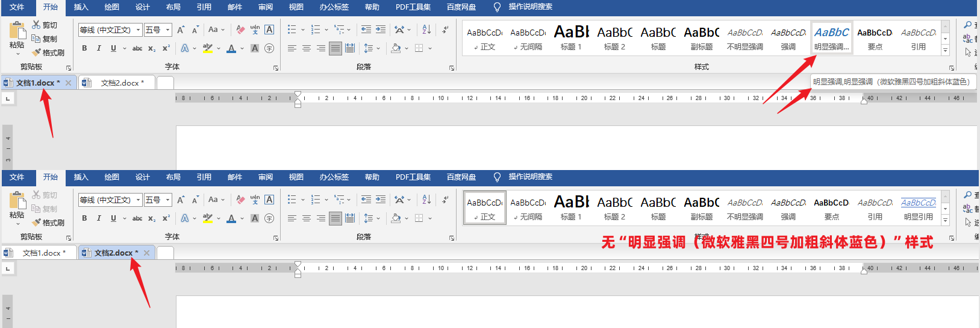Toggle subscript x₂ in upper window
980x328 pixels.
pyautogui.click(x=152, y=48)
